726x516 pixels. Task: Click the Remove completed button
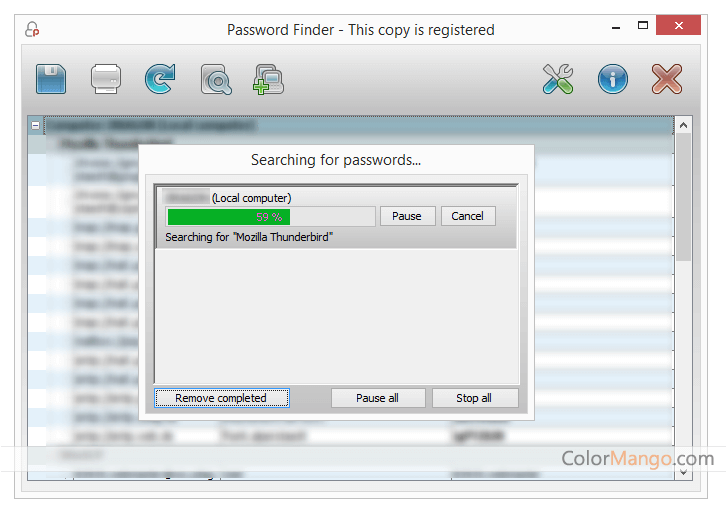(x=222, y=398)
